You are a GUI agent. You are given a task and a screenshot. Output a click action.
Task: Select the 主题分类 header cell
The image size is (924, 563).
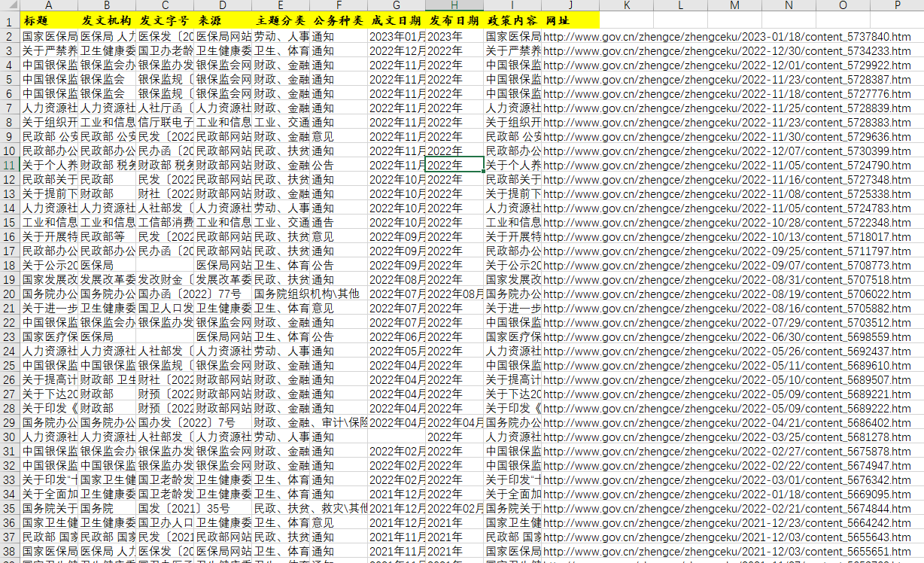(281, 20)
